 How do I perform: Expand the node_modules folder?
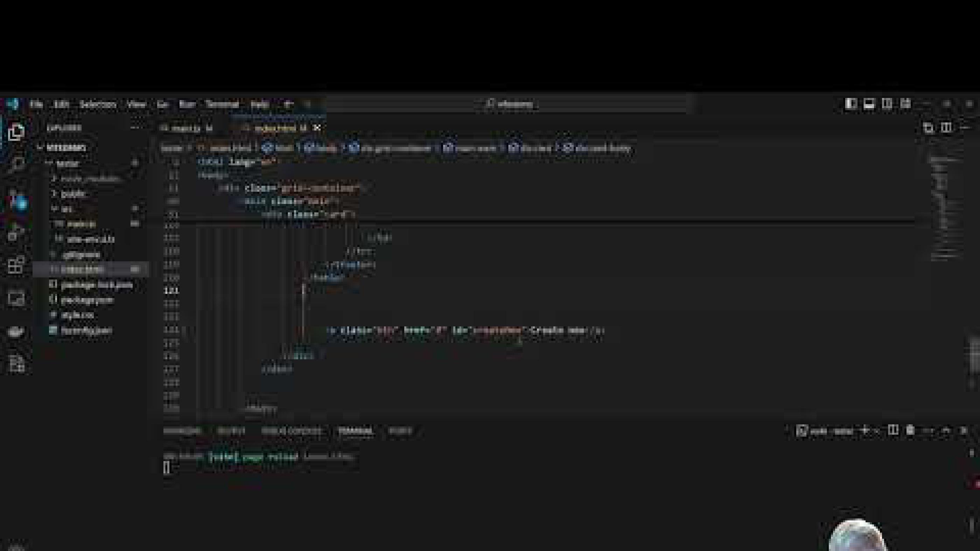pyautogui.click(x=89, y=179)
